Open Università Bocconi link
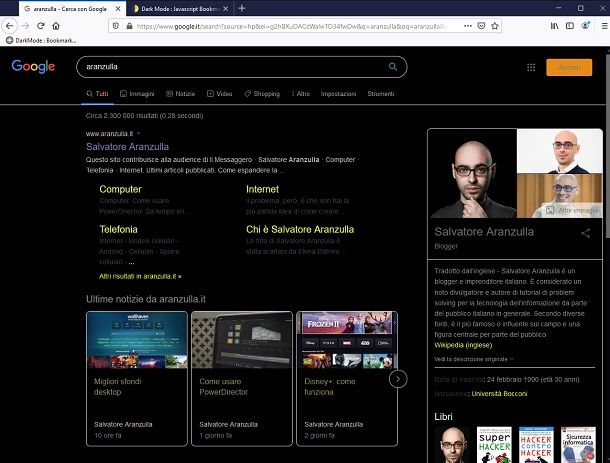 pyautogui.click(x=499, y=393)
